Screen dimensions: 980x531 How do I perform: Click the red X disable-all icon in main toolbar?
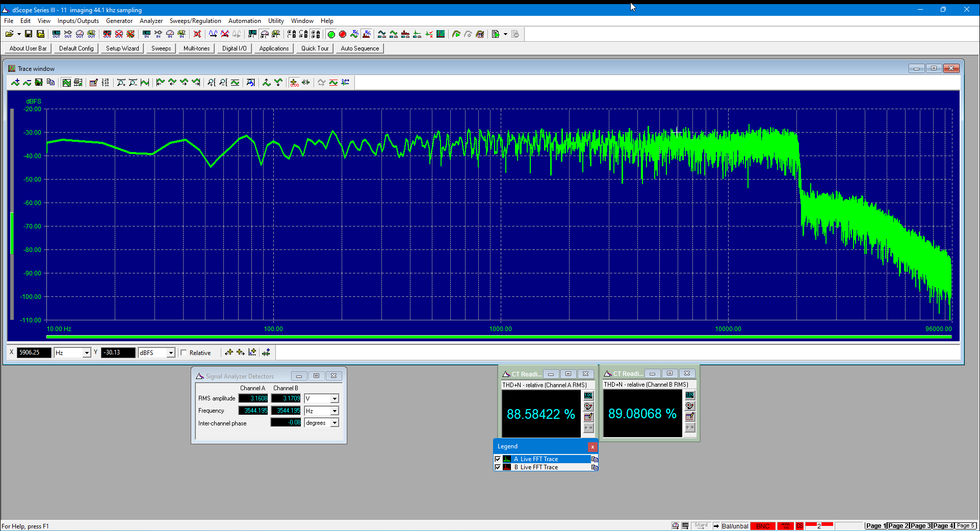[x=197, y=34]
